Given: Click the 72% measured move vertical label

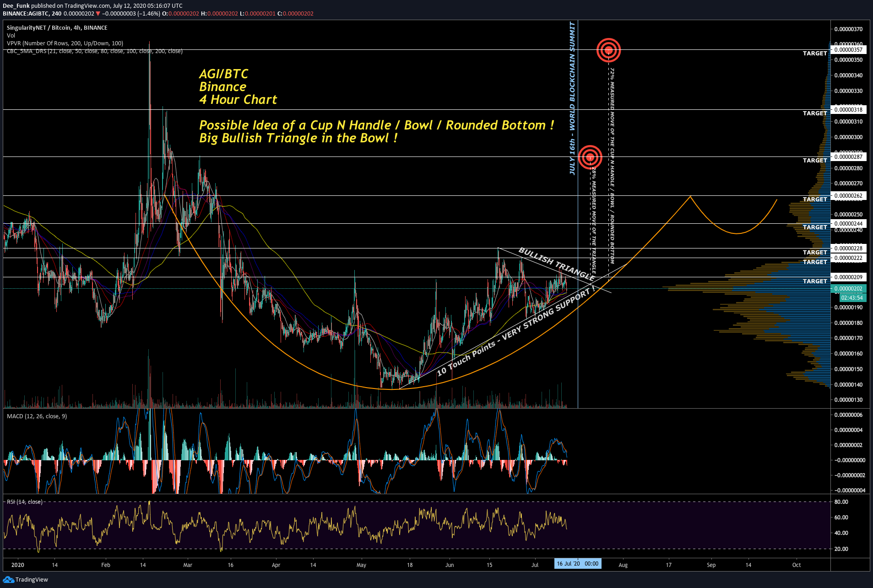Looking at the screenshot, I should [x=612, y=166].
